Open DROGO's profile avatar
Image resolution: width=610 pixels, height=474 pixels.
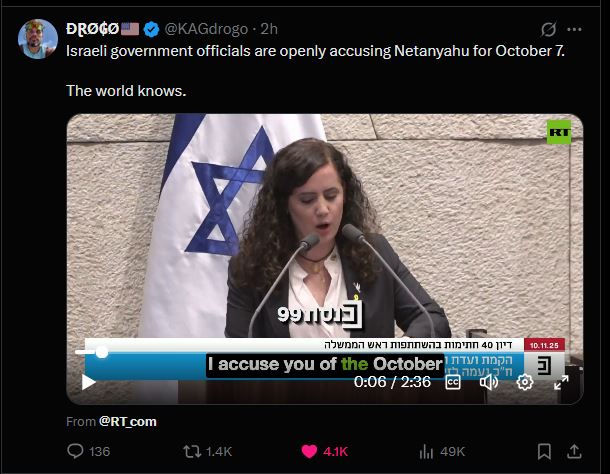tap(38, 39)
